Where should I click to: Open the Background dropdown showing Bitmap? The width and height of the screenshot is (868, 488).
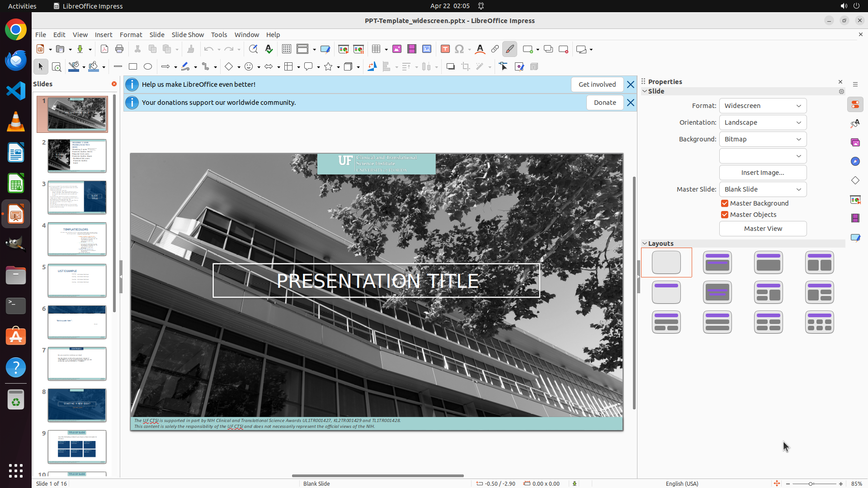coord(763,139)
